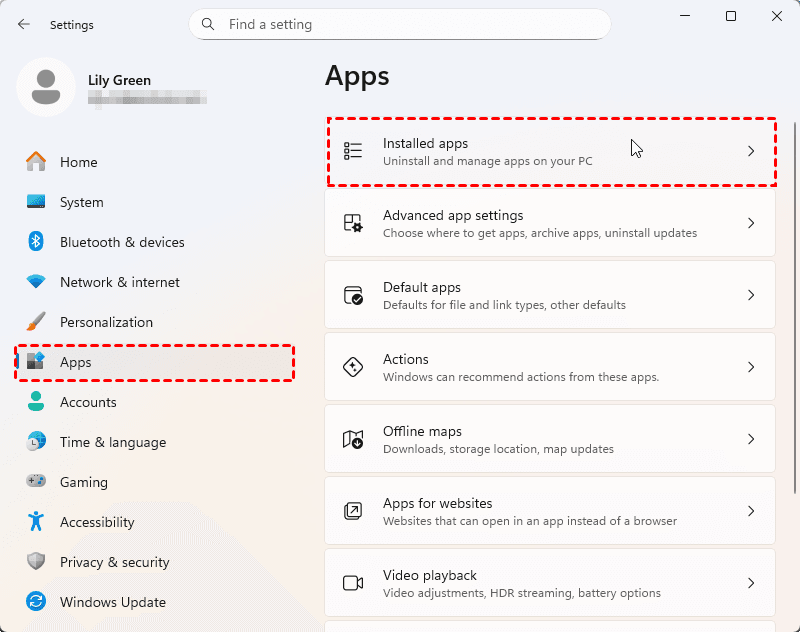Click Lily Green's profile avatar
This screenshot has width=800, height=632.
(46, 87)
